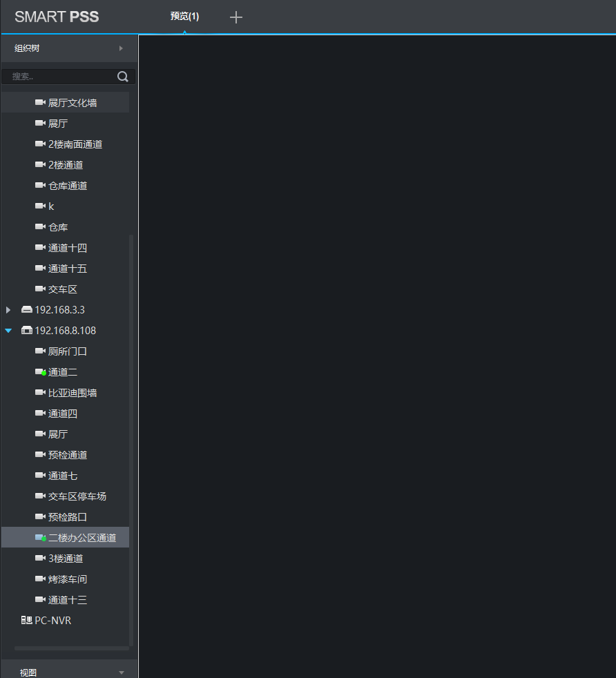Image resolution: width=616 pixels, height=678 pixels.
Task: Click camera icon next to 烤漆车间
Action: pos(40,579)
